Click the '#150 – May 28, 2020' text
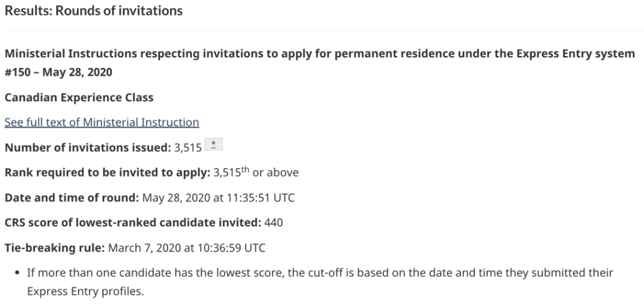 (x=59, y=72)
